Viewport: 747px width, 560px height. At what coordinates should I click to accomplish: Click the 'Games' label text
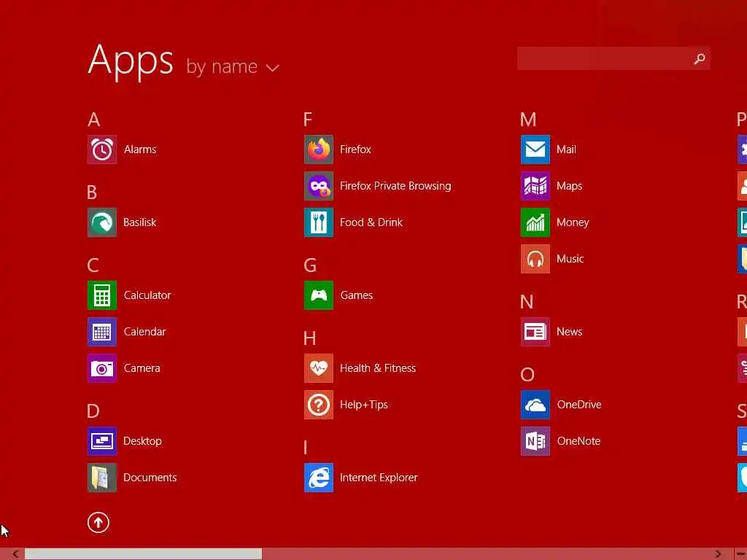click(356, 295)
